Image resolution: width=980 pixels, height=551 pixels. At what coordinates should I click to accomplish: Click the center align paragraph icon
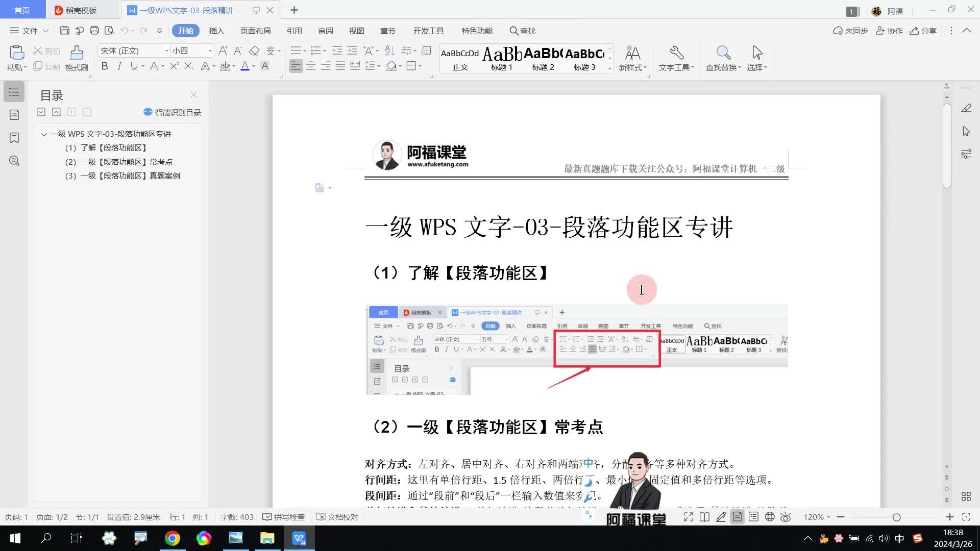pos(311,66)
